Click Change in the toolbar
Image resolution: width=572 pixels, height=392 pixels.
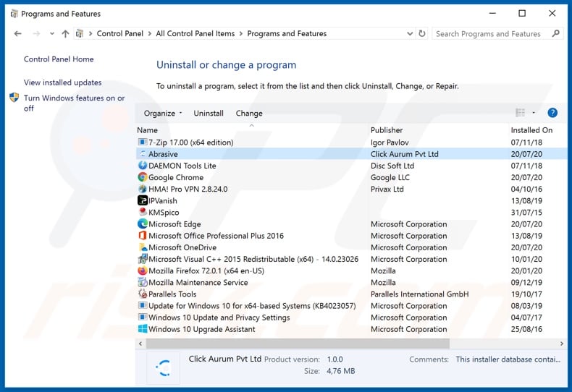249,114
